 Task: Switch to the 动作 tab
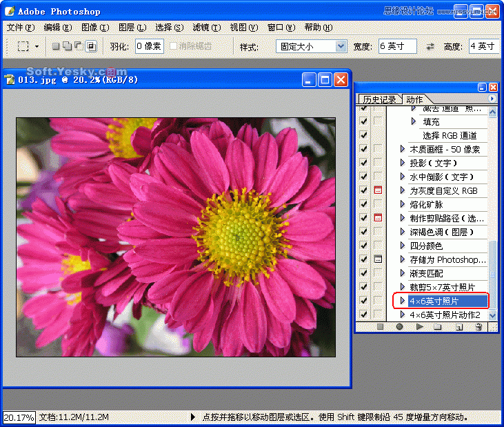[x=414, y=99]
